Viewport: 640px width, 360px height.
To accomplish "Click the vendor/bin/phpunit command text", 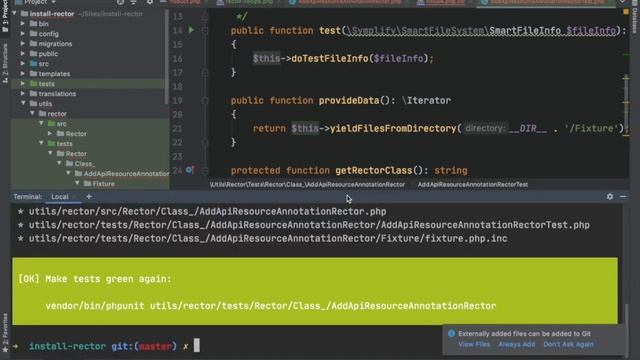I will coord(271,306).
